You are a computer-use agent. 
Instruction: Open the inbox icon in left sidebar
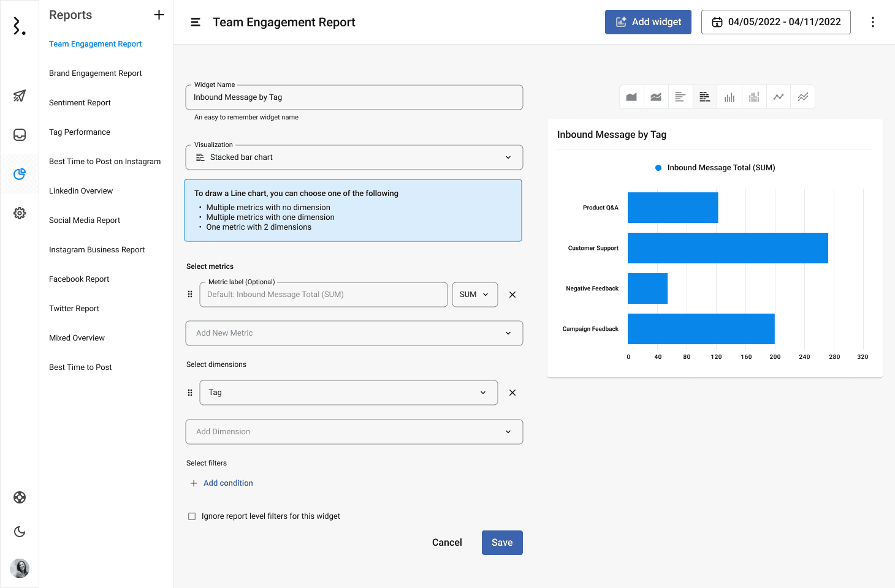click(20, 135)
